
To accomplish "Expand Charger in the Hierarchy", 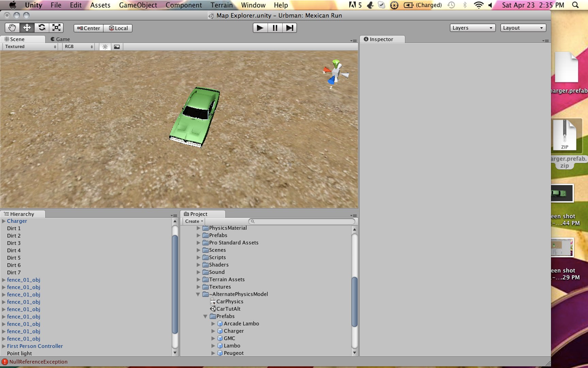I will click(4, 221).
